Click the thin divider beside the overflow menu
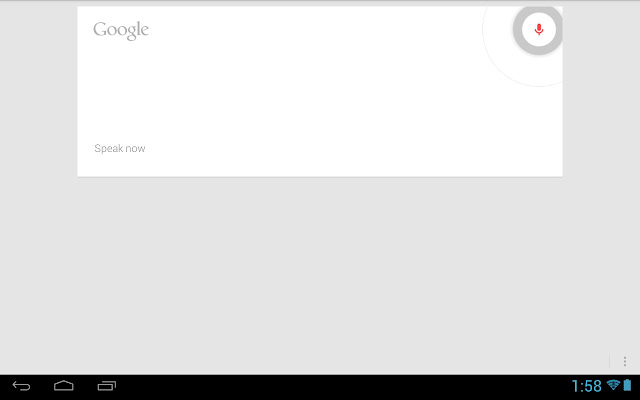 click(x=609, y=361)
